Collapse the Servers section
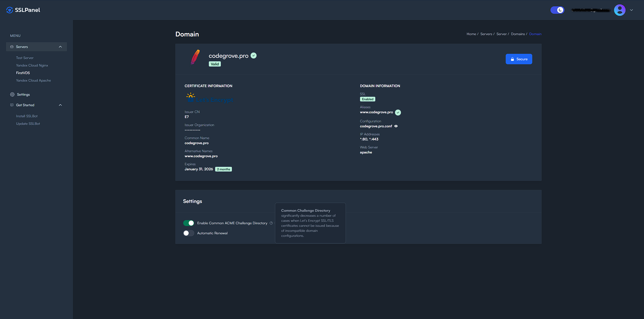This screenshot has height=319, width=644. 60,47
